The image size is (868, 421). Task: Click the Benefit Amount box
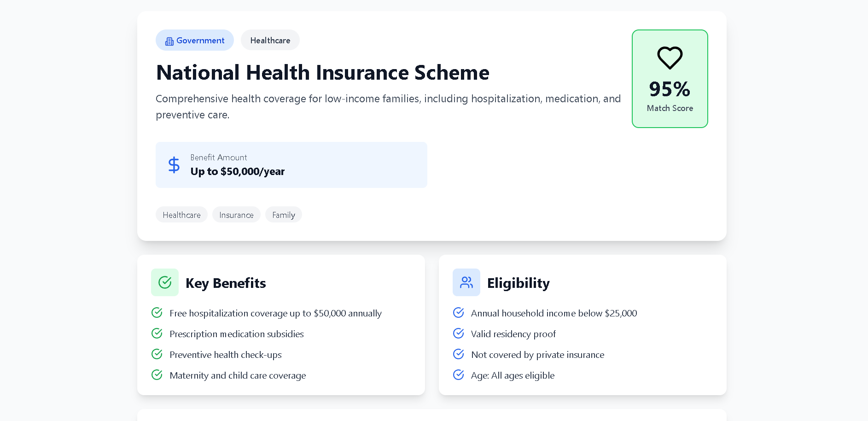coord(291,165)
